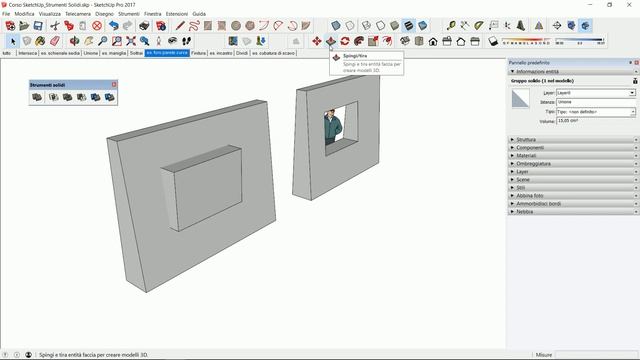Click Zoom Extents tool icon
This screenshot has width=640, height=360.
[131, 41]
